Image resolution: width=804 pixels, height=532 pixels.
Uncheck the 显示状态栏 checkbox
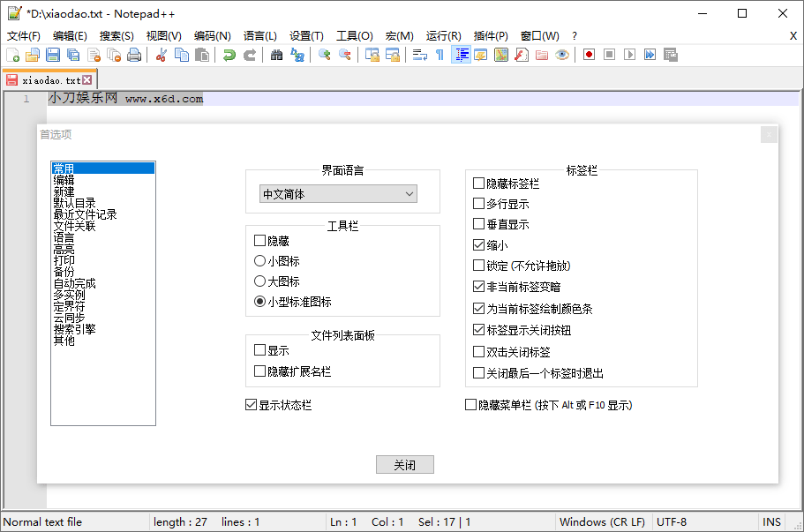pyautogui.click(x=252, y=405)
